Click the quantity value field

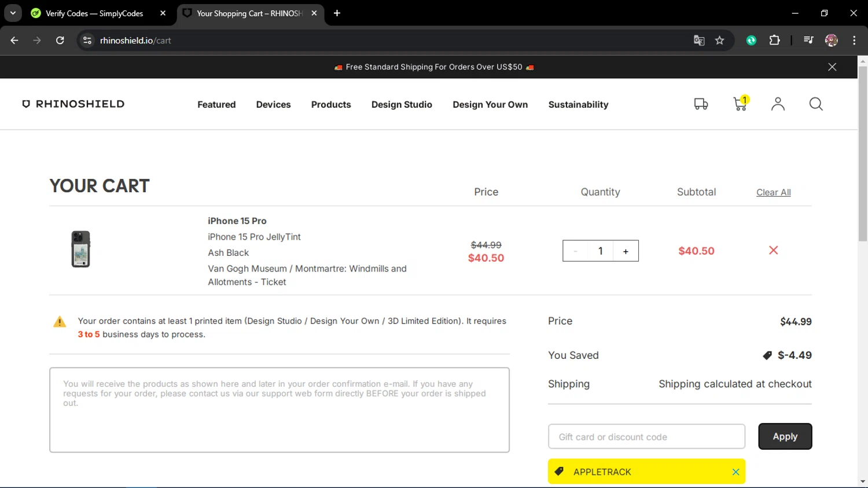[x=601, y=251]
